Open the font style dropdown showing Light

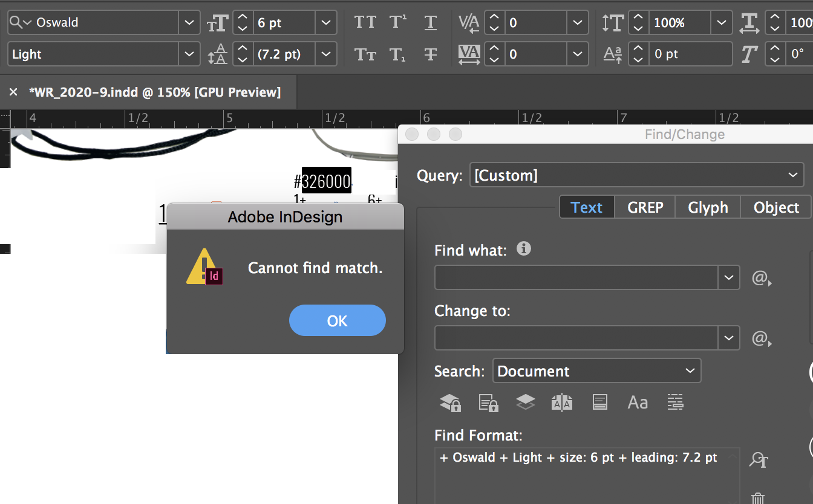(x=189, y=54)
